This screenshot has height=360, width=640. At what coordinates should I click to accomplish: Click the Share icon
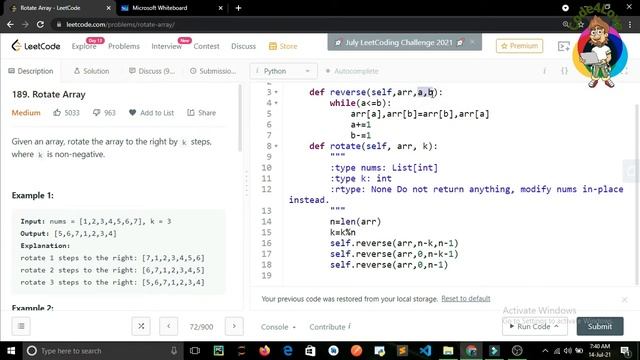[191, 112]
